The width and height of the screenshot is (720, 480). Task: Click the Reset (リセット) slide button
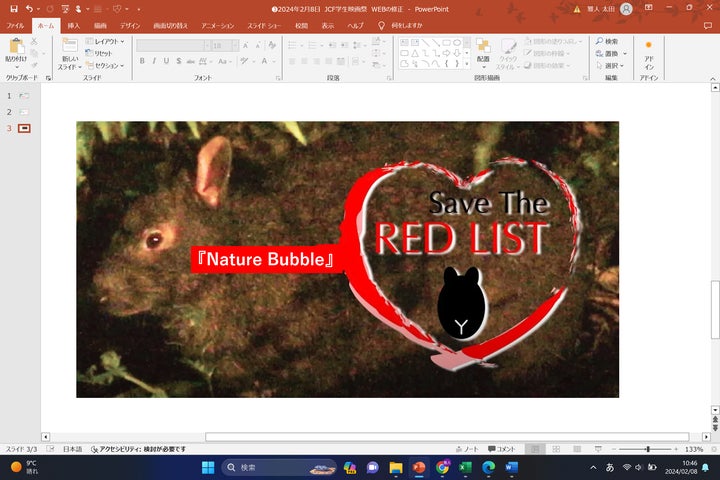click(x=102, y=53)
